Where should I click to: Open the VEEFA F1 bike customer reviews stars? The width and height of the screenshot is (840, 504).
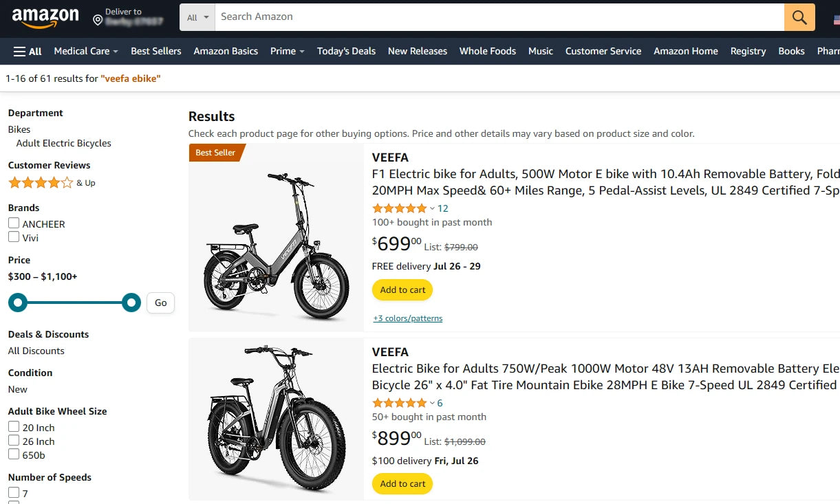click(399, 208)
